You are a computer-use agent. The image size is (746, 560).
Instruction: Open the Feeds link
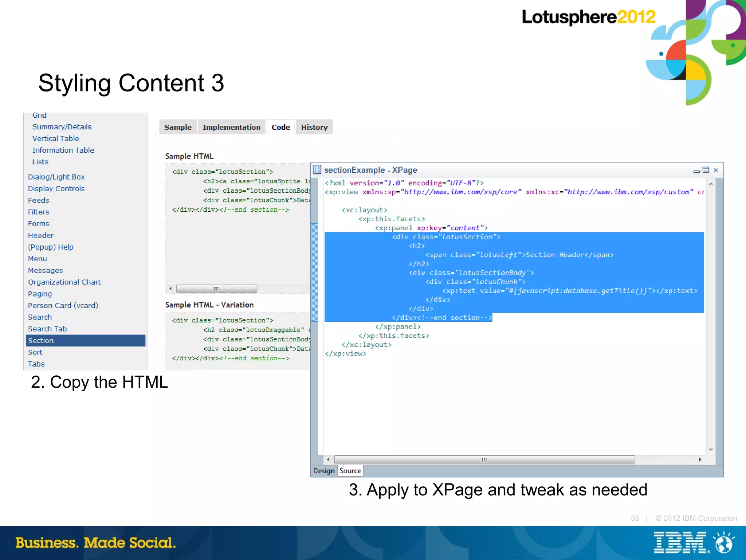pyautogui.click(x=38, y=200)
